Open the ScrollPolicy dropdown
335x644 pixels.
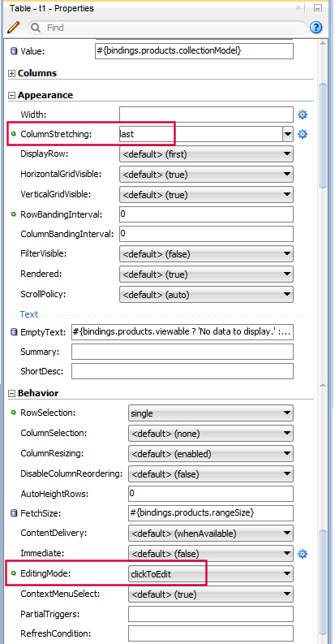click(x=206, y=295)
